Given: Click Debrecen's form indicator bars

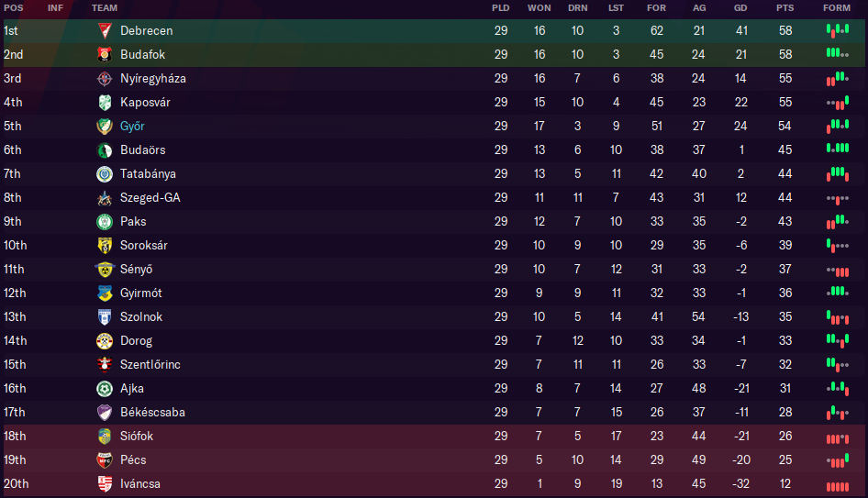Looking at the screenshot, I should [x=837, y=30].
